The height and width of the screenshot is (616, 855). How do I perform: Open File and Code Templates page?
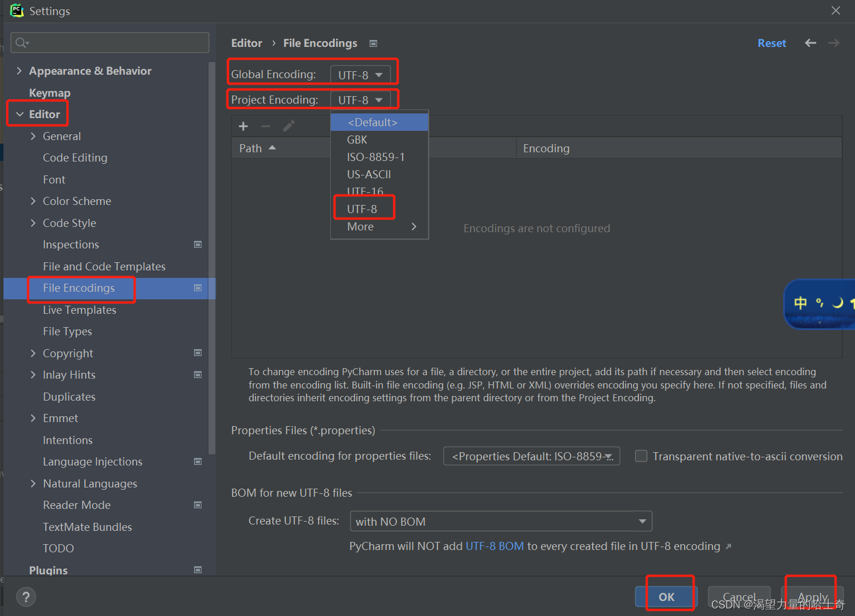tap(104, 266)
